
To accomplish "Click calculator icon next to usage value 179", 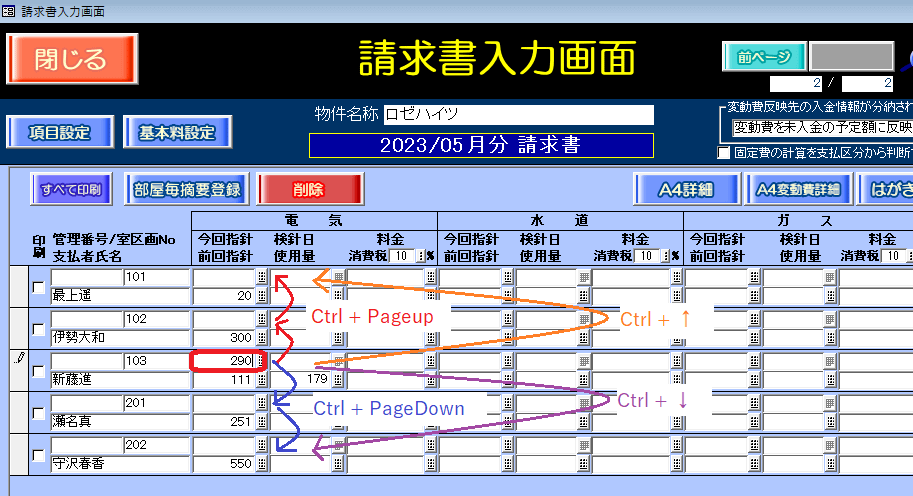I will click(338, 380).
